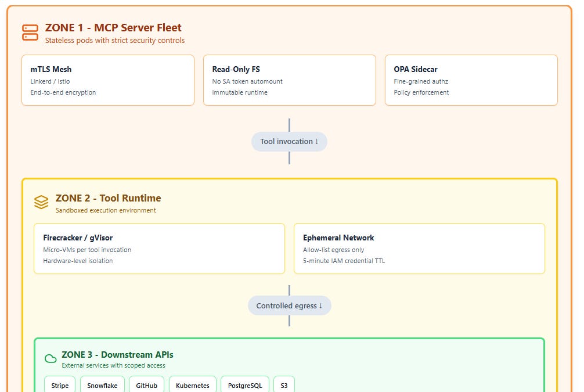Select the Read-Only FS card
The image size is (584, 392).
pos(290,80)
